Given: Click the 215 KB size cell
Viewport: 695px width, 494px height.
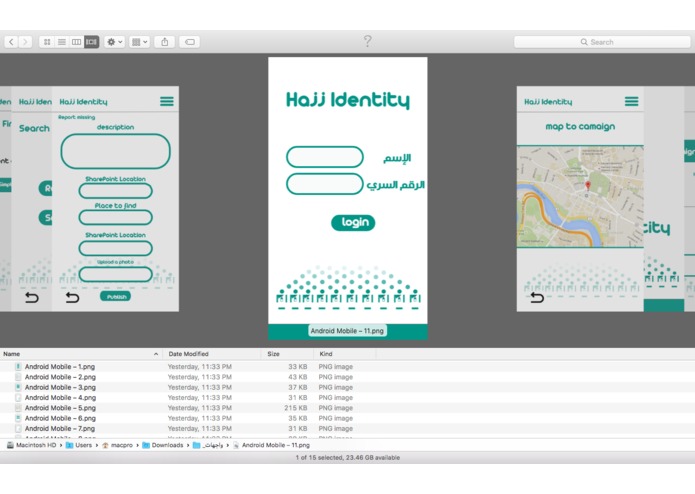Looking at the screenshot, I should click(x=296, y=408).
